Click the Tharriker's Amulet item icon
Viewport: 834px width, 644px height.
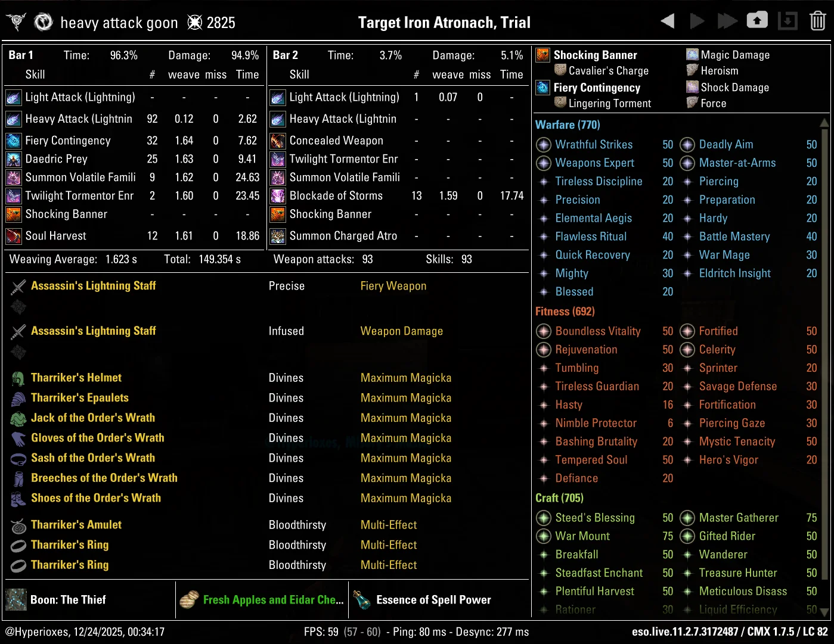coord(18,525)
